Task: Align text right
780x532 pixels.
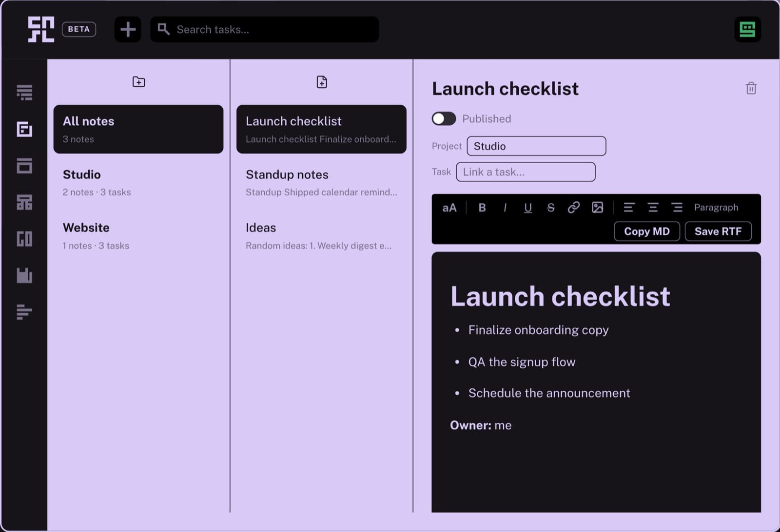Action: click(677, 208)
